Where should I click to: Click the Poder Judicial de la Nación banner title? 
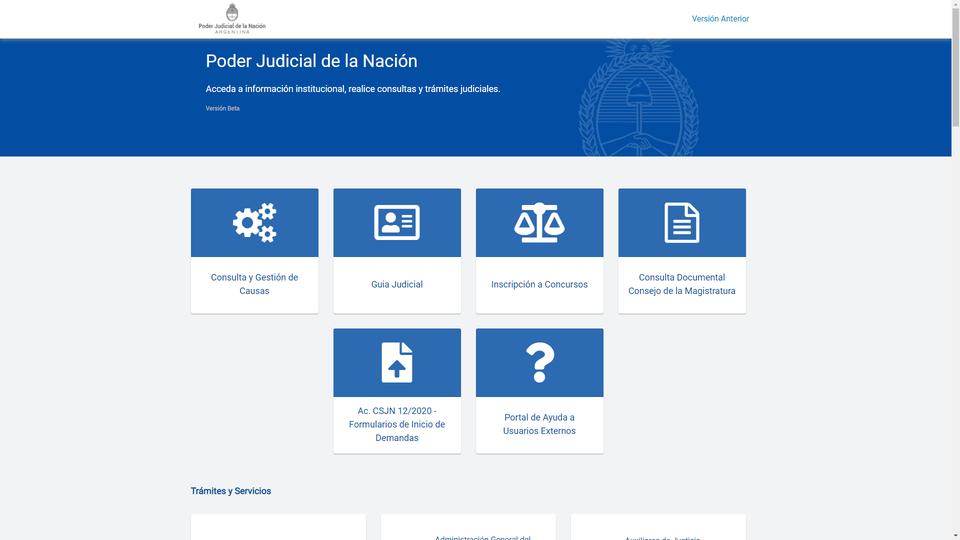tap(311, 61)
